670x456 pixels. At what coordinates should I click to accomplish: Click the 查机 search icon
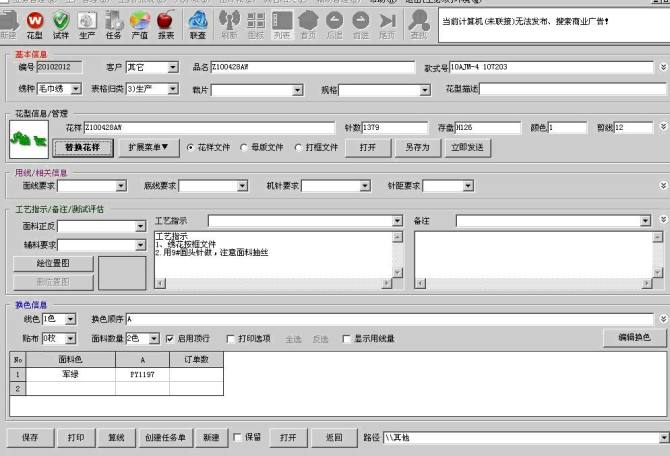click(x=418, y=22)
